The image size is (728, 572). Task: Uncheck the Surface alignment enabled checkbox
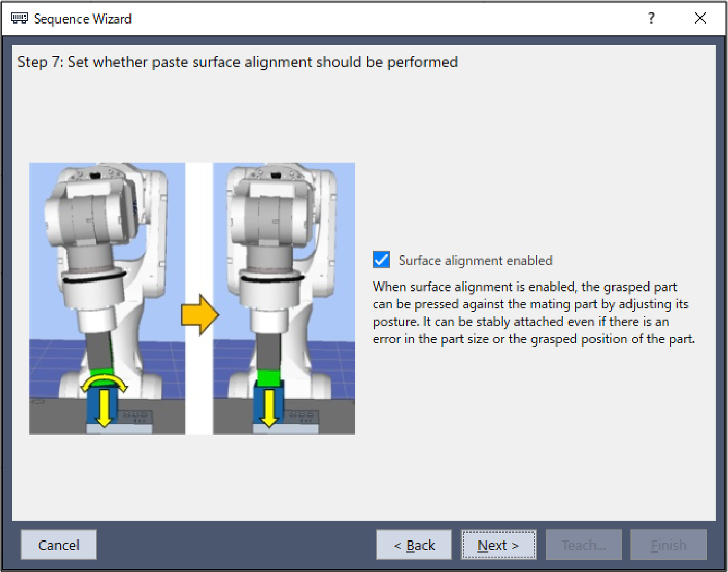[x=381, y=260]
